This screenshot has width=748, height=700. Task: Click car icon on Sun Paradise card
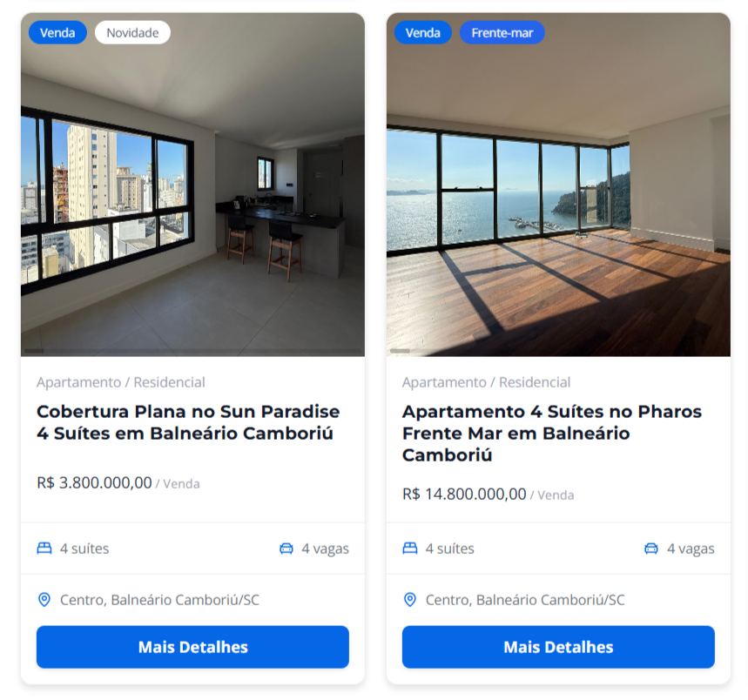286,549
